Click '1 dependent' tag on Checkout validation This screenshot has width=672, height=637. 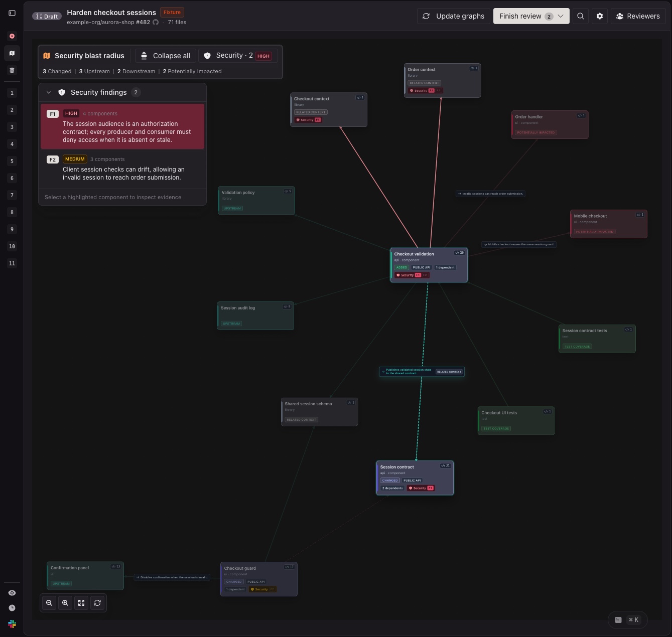pos(445,267)
